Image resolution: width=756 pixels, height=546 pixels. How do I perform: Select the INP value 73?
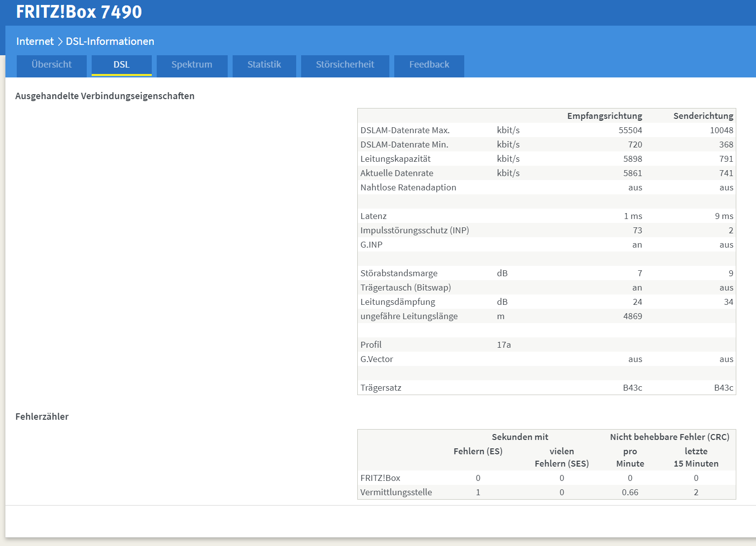tap(637, 230)
